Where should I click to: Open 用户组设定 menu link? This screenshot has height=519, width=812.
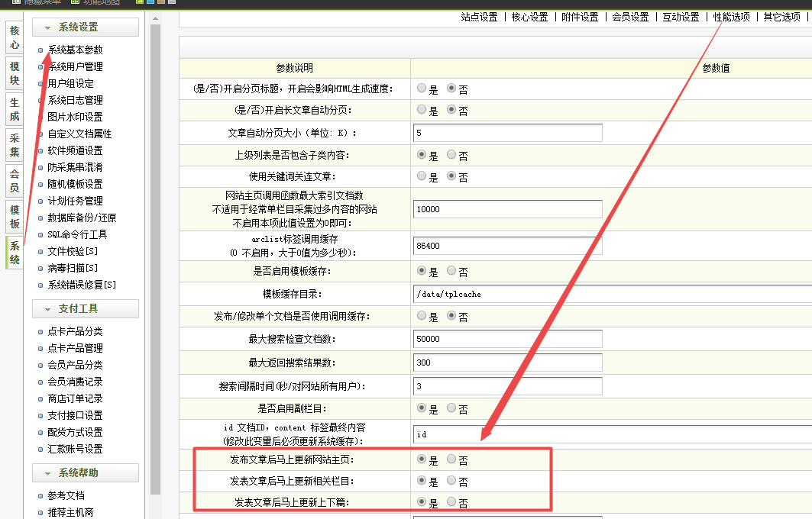click(70, 83)
